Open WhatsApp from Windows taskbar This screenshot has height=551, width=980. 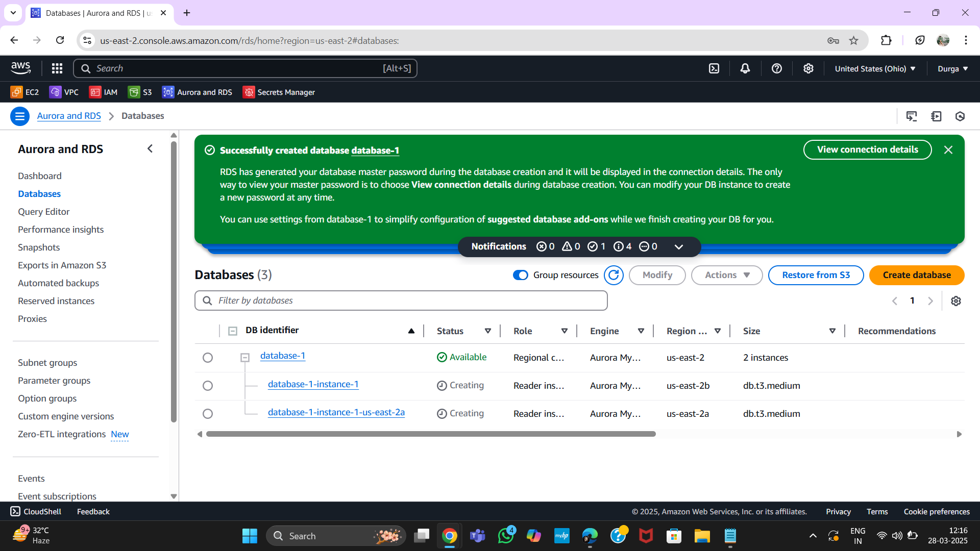pyautogui.click(x=506, y=536)
